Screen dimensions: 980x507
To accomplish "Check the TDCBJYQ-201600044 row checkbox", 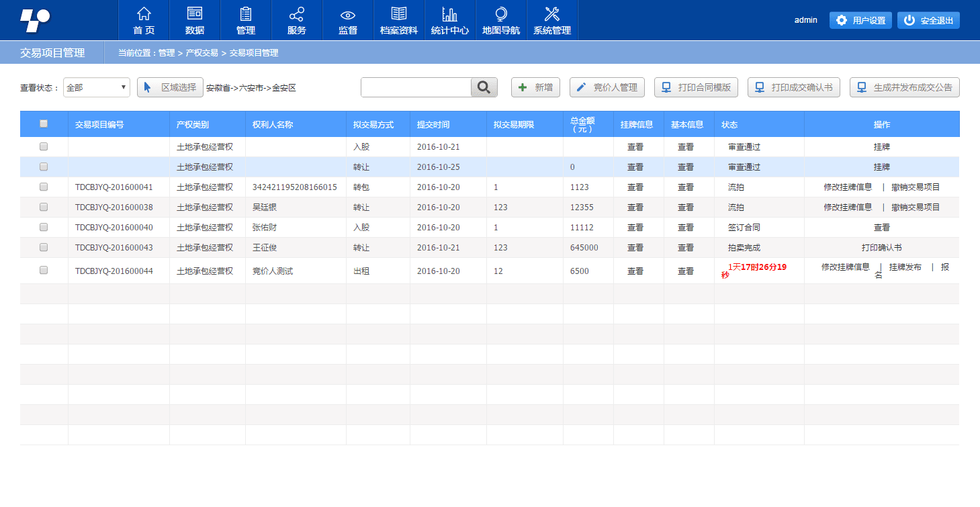I will [x=44, y=270].
